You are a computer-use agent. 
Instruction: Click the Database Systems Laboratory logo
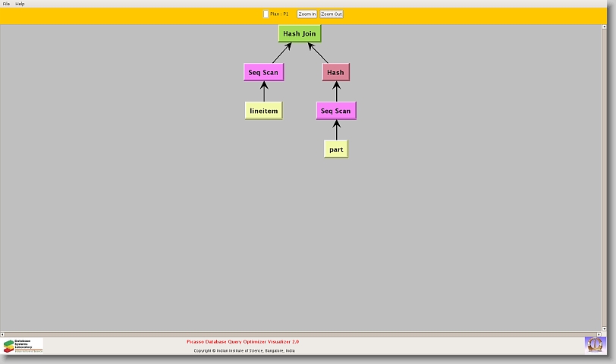click(23, 346)
